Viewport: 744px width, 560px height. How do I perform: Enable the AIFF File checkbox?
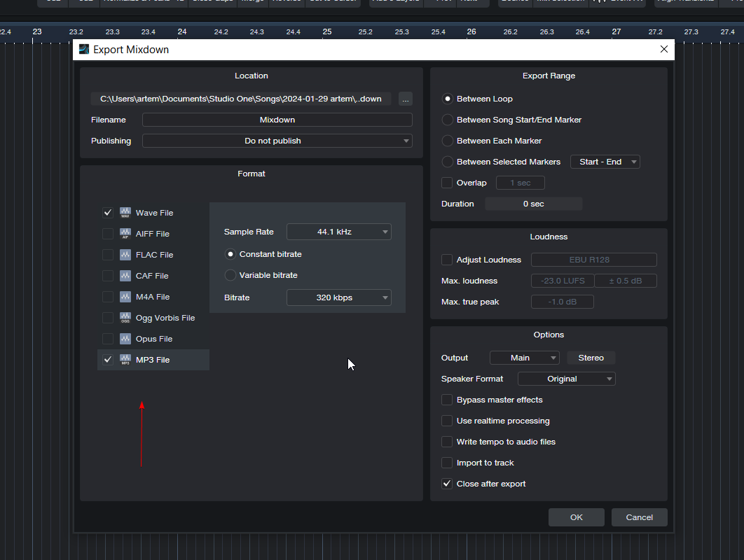point(108,234)
